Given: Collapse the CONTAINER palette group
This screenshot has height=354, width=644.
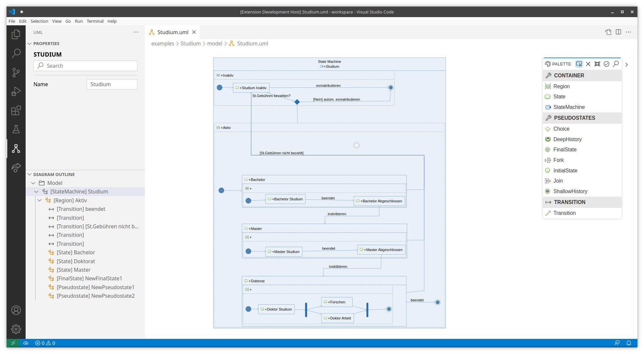Looking at the screenshot, I should [582, 75].
